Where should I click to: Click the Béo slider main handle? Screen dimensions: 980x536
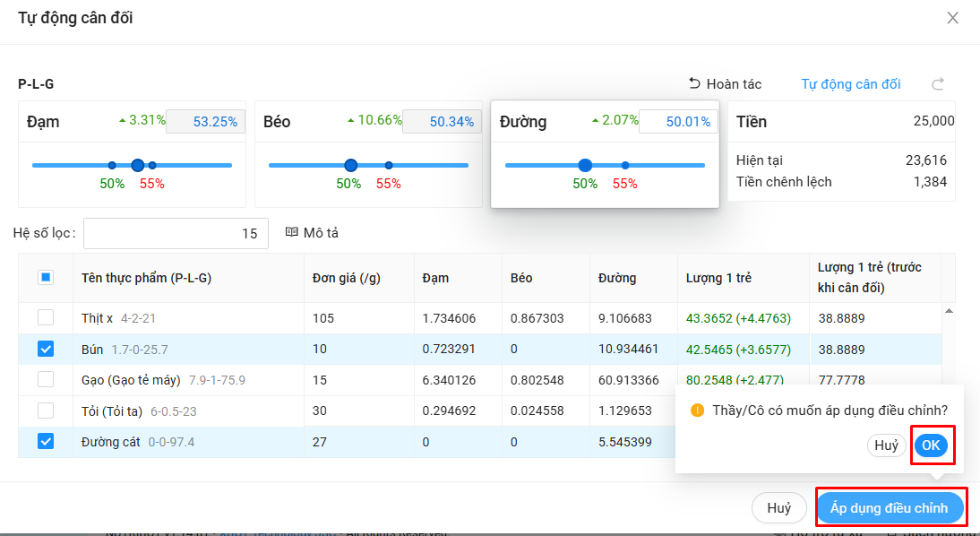tap(350, 165)
